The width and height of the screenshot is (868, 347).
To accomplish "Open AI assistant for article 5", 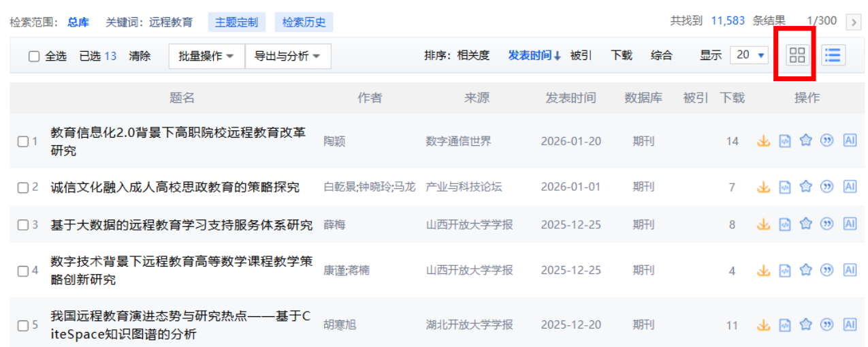I will click(849, 325).
